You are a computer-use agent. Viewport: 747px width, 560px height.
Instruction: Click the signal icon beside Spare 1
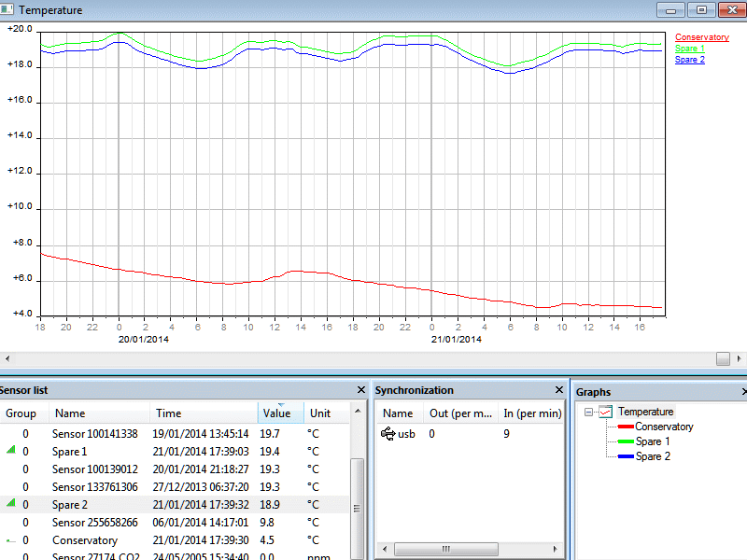click(x=11, y=452)
